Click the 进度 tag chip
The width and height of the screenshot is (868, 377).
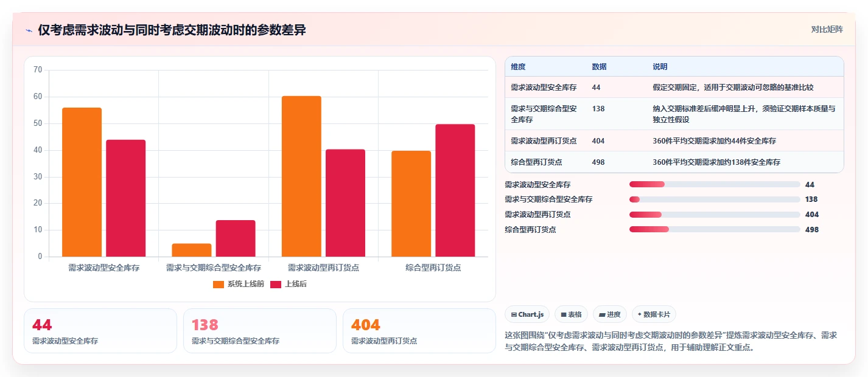click(x=610, y=314)
